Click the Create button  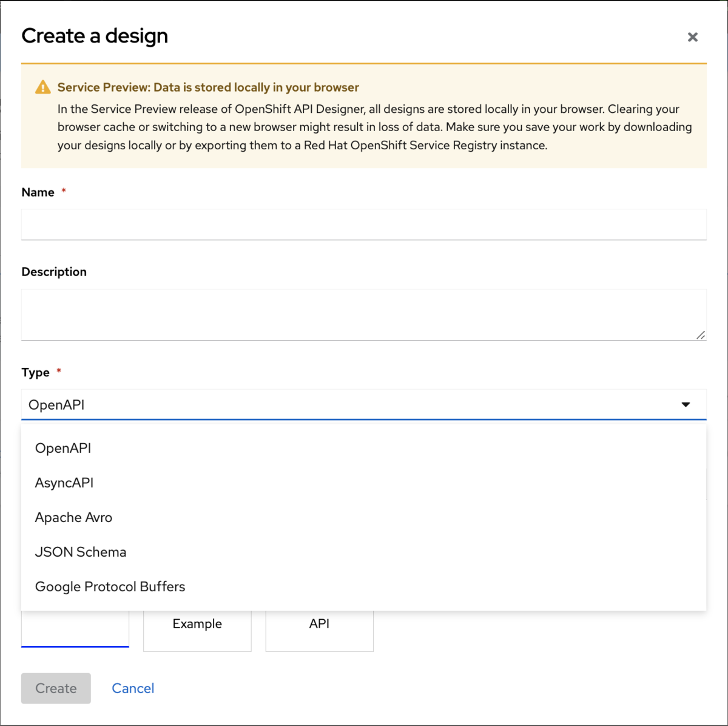coord(56,688)
